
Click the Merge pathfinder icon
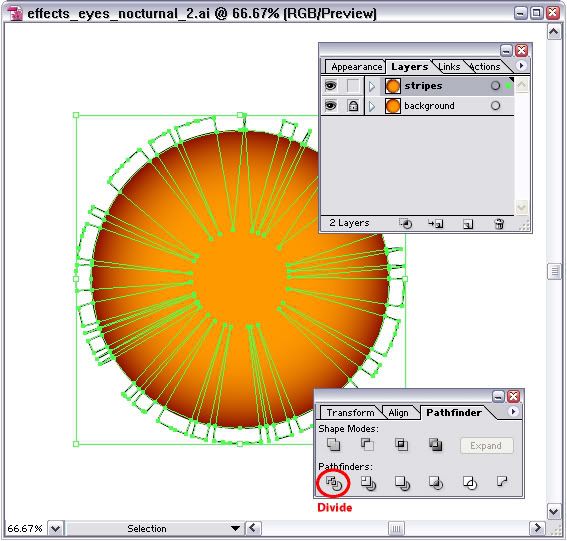(402, 483)
